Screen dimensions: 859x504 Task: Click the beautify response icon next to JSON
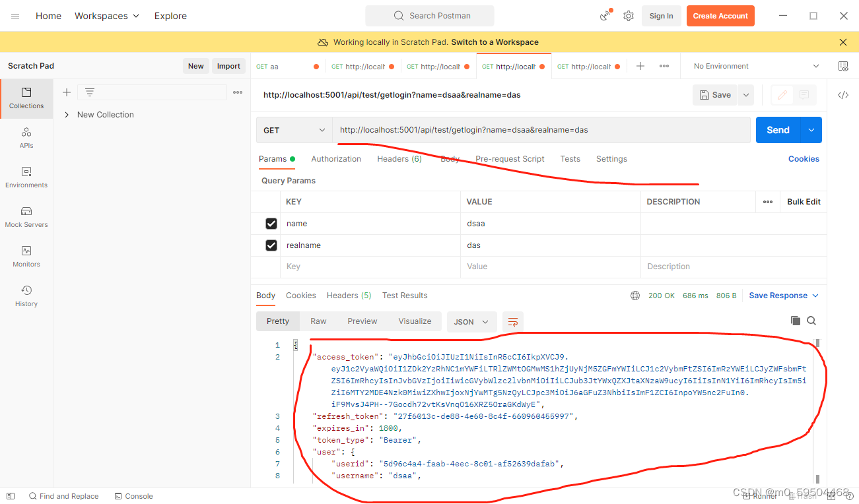513,321
